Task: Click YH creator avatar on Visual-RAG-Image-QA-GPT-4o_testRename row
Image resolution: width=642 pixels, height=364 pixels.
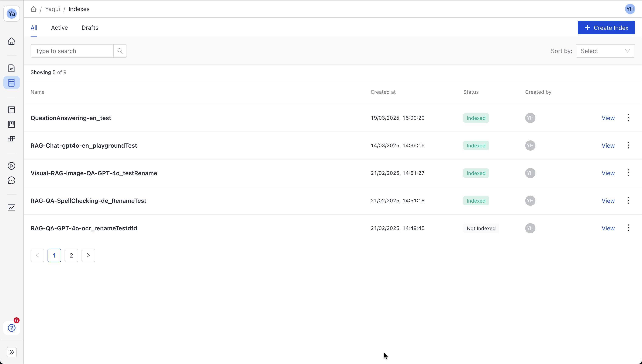Action: (530, 173)
